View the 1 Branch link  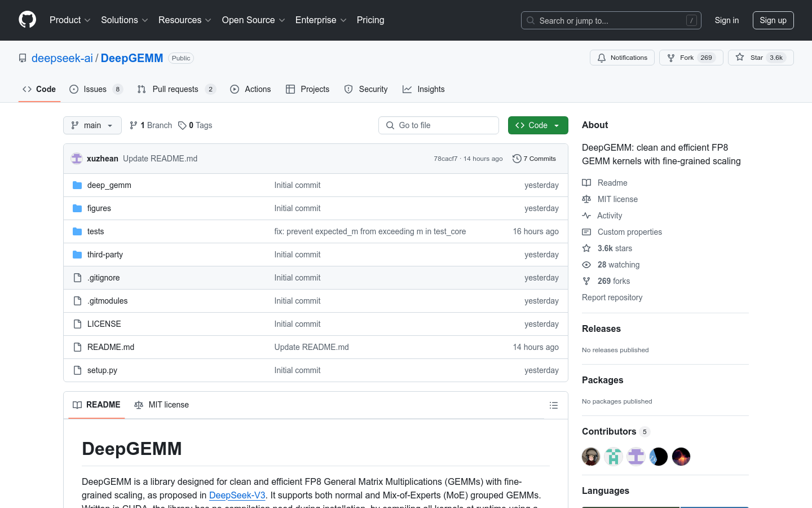[151, 125]
